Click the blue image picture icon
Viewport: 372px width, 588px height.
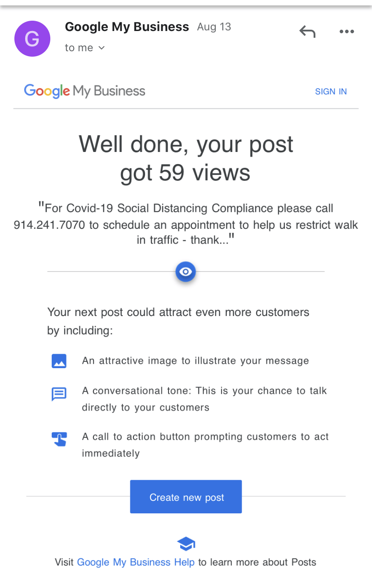point(59,361)
